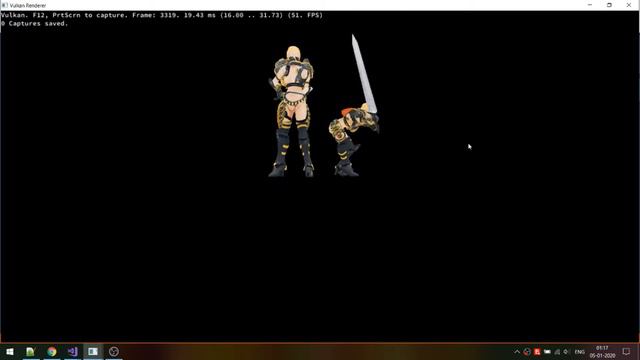
Task: Open the volume tray icon
Action: [x=566, y=352]
